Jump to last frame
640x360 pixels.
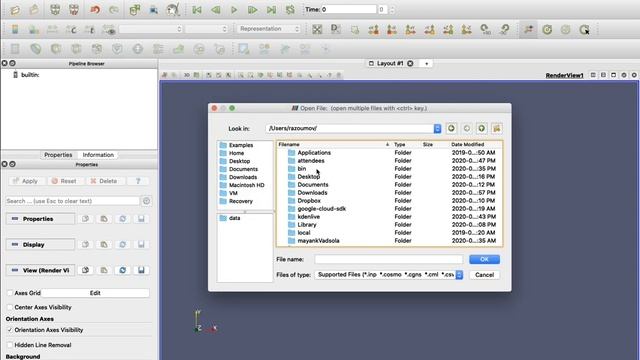[x=271, y=10]
